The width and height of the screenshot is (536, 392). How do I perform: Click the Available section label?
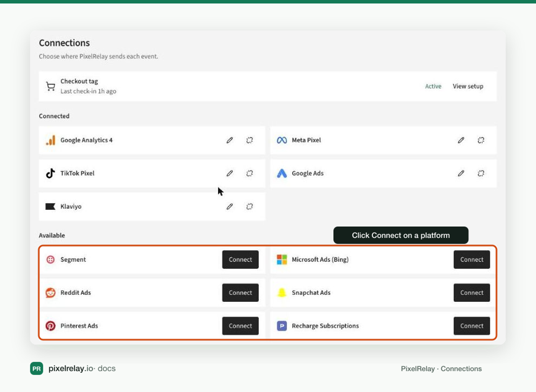click(x=52, y=235)
